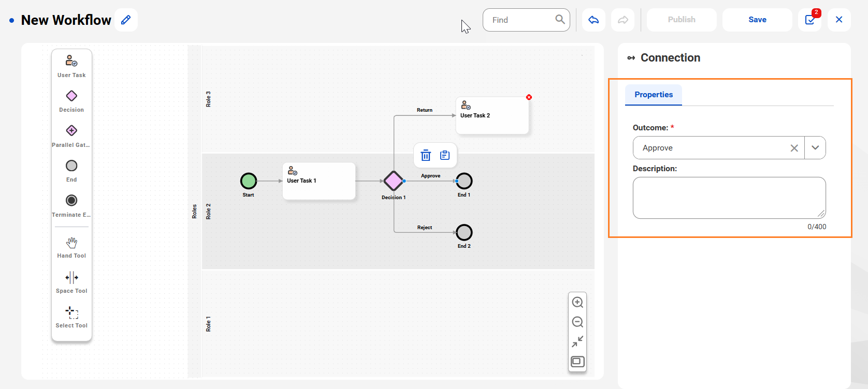Select the User Task 2 node
Image resolution: width=868 pixels, height=389 pixels.
pos(492,115)
